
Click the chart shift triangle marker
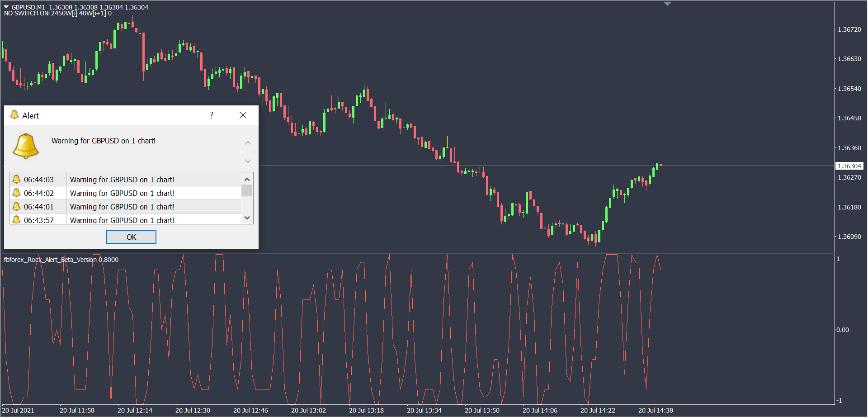(x=667, y=4)
